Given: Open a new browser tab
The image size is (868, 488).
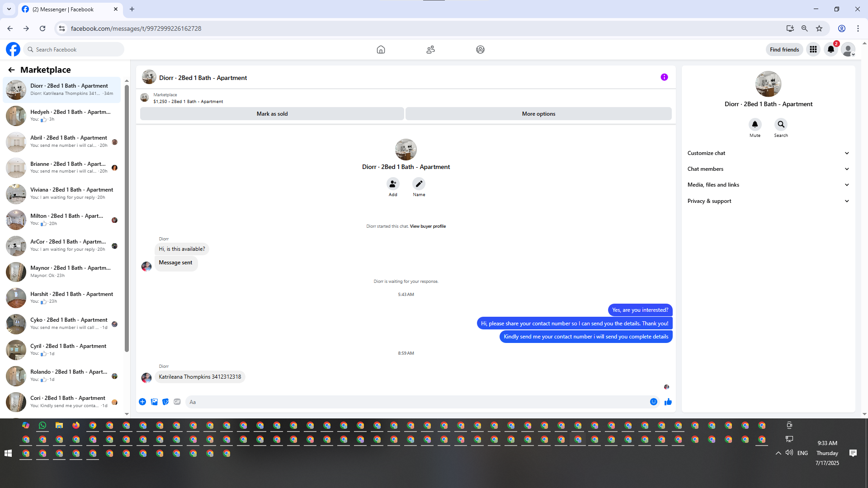Looking at the screenshot, I should pos(132,9).
